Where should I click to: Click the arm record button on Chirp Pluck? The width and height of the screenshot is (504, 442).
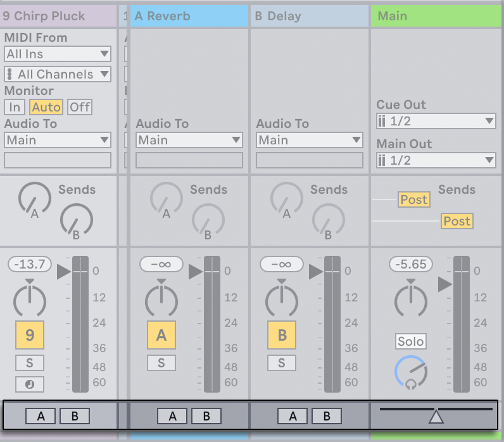pyautogui.click(x=30, y=384)
